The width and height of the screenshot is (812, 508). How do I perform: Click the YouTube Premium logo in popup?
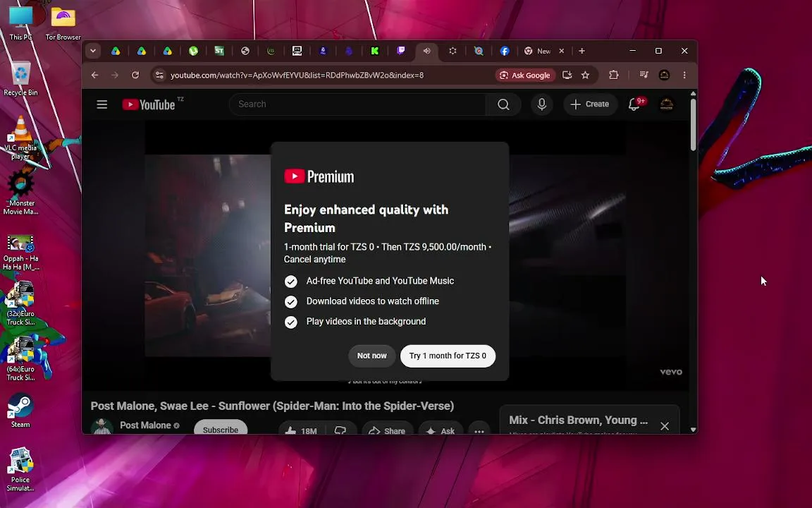tap(319, 176)
